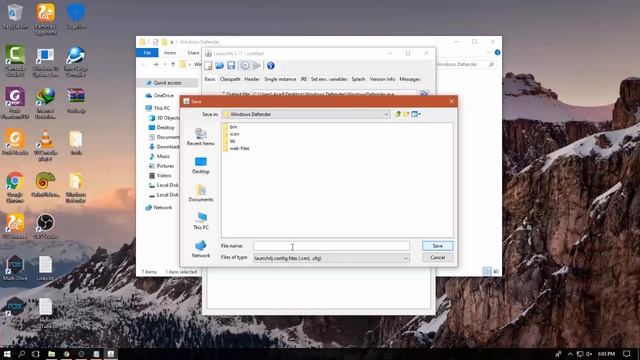Click the Save button in Save dialog
This screenshot has width=640, height=360.
tap(437, 246)
